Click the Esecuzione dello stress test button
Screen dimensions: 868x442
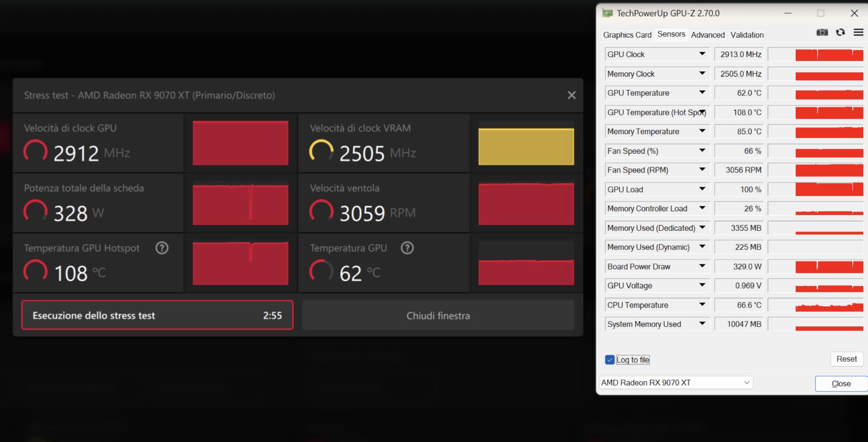[x=157, y=315]
